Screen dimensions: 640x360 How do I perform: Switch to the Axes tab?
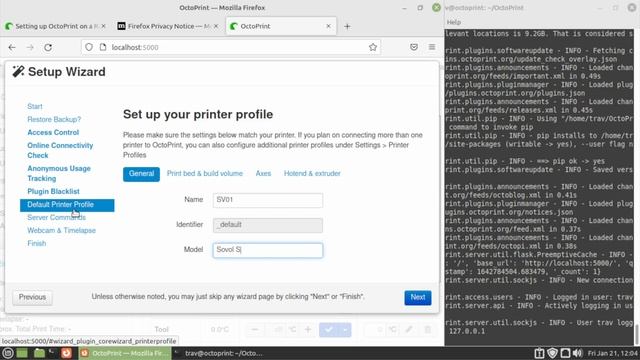pos(263,173)
